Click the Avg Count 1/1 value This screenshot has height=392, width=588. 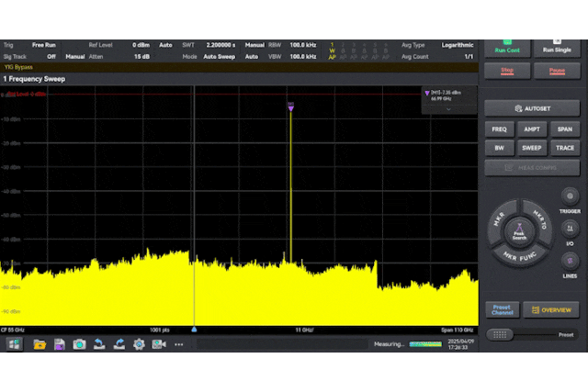point(469,57)
